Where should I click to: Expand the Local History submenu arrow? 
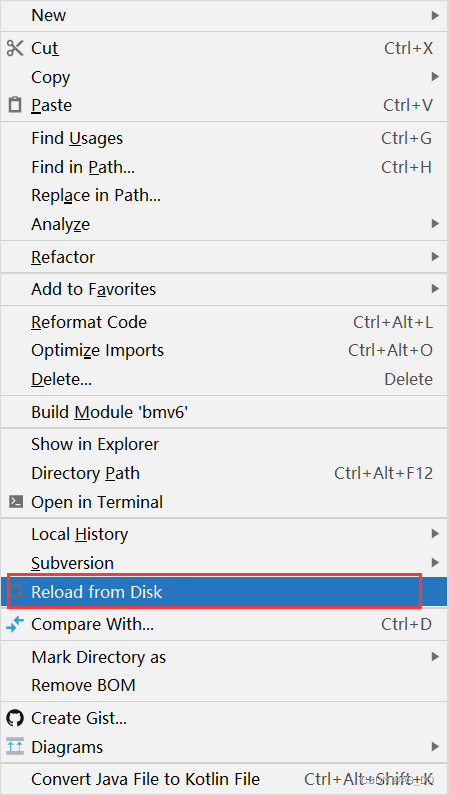(x=435, y=533)
